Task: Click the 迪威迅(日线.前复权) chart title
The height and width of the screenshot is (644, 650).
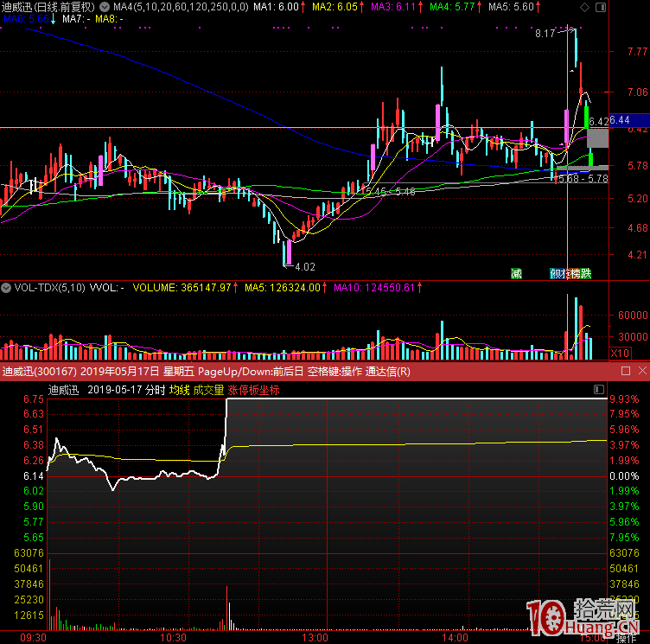Action: [x=48, y=7]
